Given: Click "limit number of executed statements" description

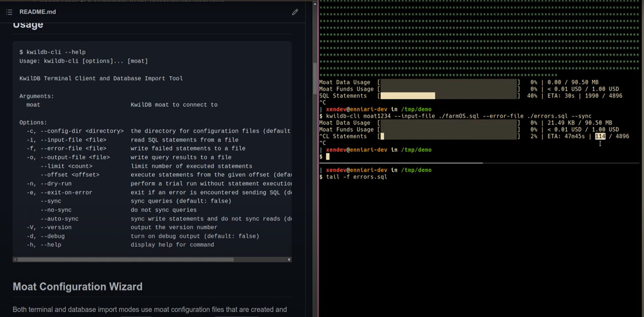Looking at the screenshot, I should click(x=191, y=166).
